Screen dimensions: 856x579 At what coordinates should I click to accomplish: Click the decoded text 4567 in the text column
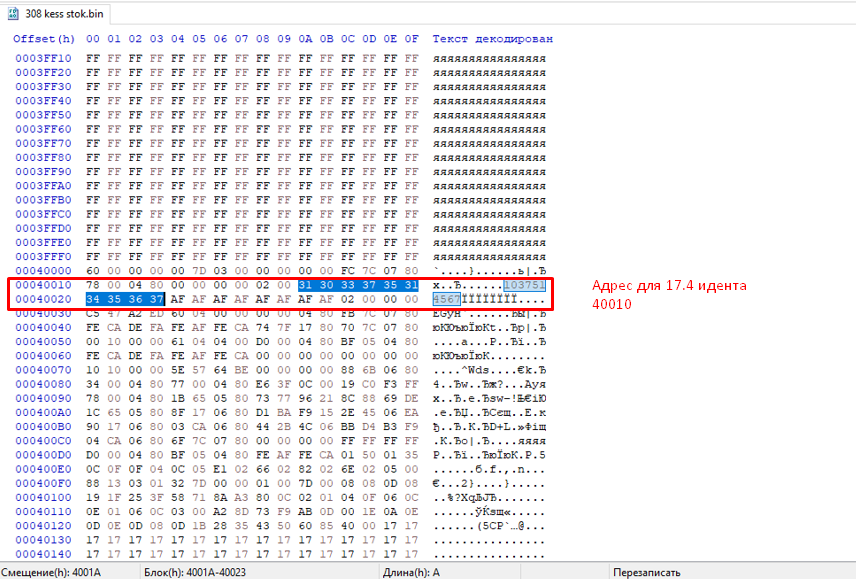447,299
